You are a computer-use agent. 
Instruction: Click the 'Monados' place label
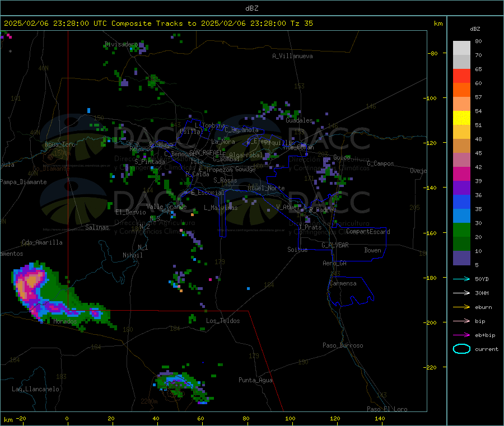click(65, 321)
